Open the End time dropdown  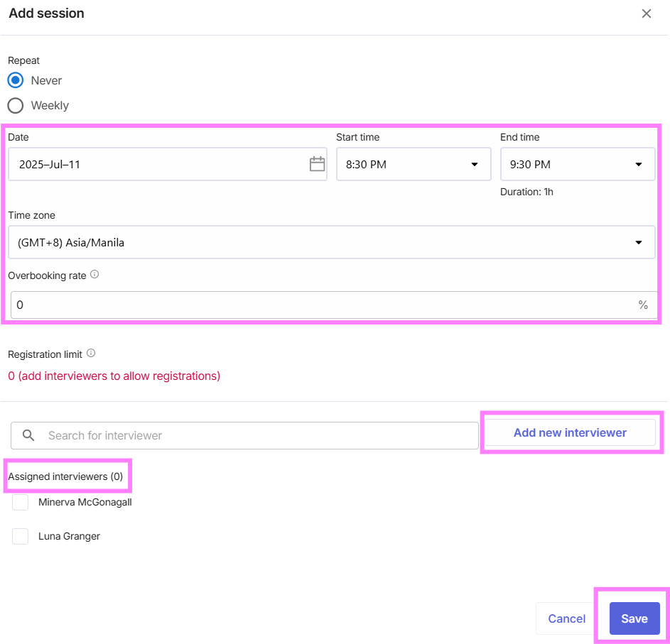click(x=577, y=164)
